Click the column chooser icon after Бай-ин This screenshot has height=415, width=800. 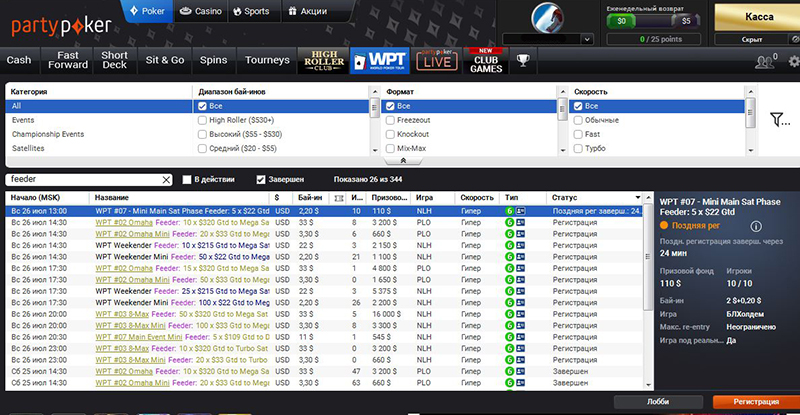point(339,198)
